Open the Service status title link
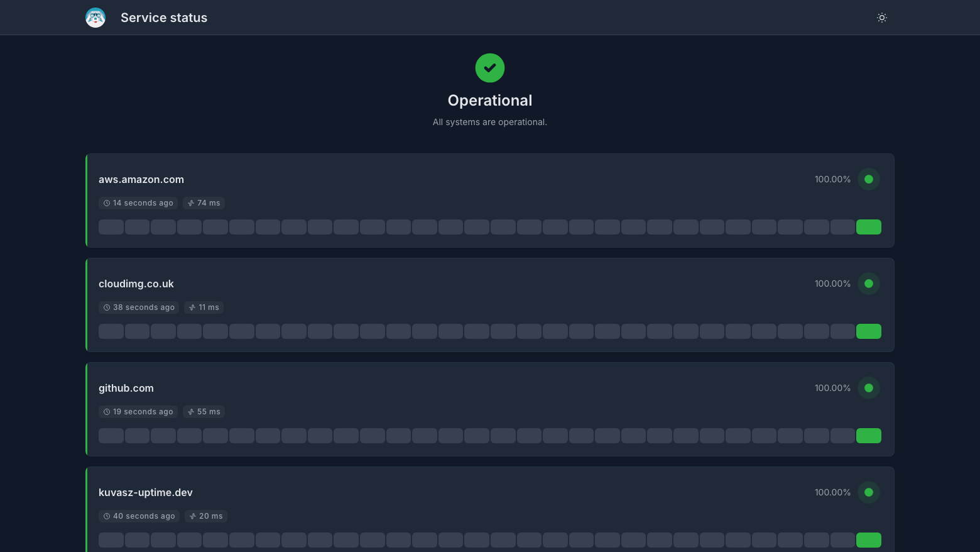Image resolution: width=980 pixels, height=552 pixels. [164, 18]
